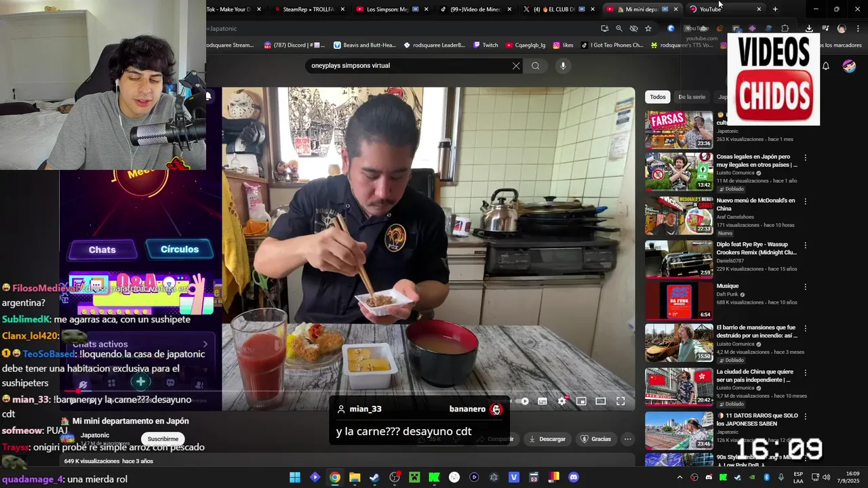Open Chrome media controls icon
Viewport: 868px width, 488px height.
(825, 28)
